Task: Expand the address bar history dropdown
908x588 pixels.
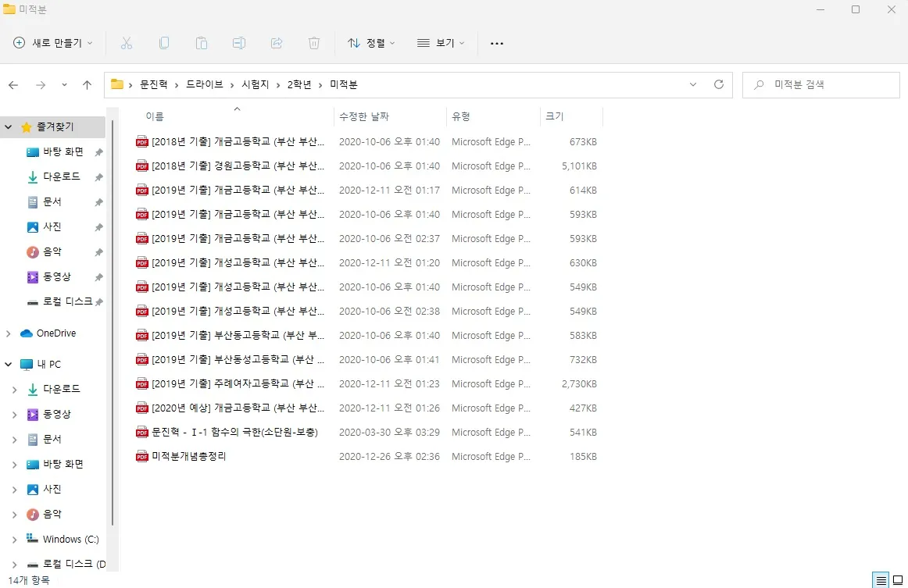Action: [x=693, y=84]
